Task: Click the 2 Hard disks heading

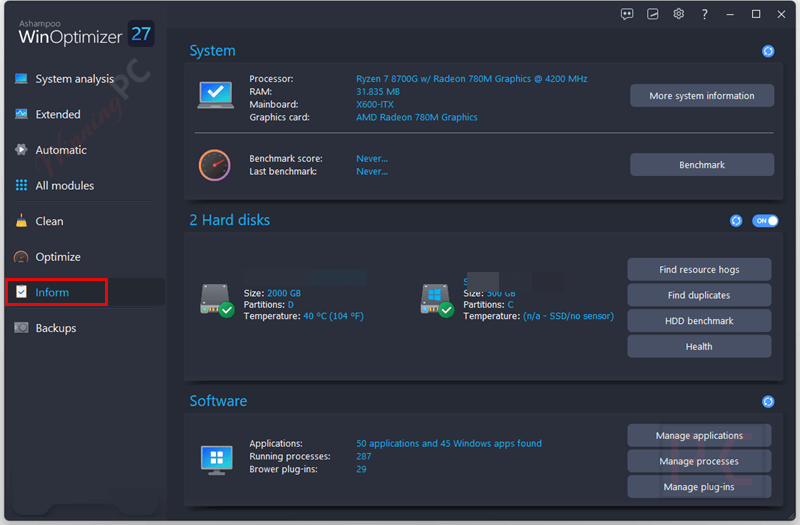Action: 230,220
